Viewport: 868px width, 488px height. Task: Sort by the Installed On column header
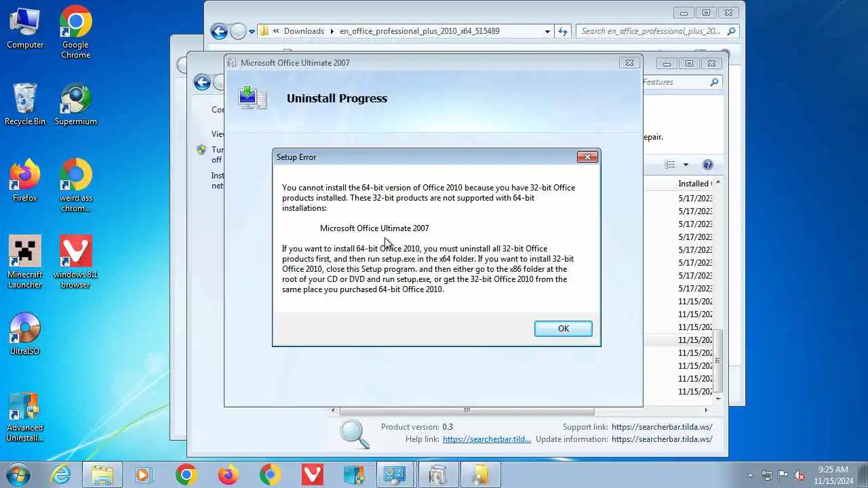694,184
